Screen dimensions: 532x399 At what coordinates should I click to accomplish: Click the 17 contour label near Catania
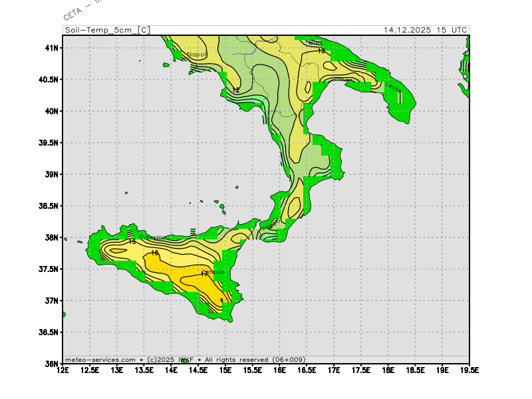click(205, 273)
